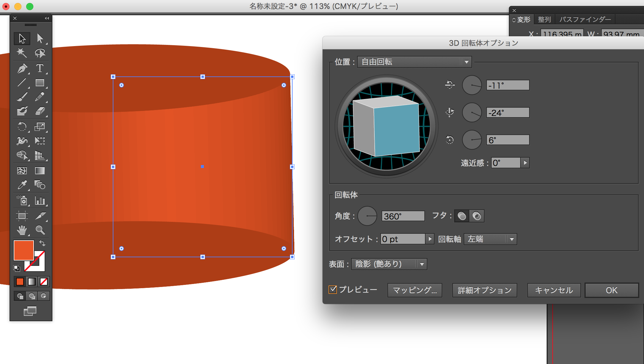Cycle 変形 panel display options arrows

click(514, 20)
